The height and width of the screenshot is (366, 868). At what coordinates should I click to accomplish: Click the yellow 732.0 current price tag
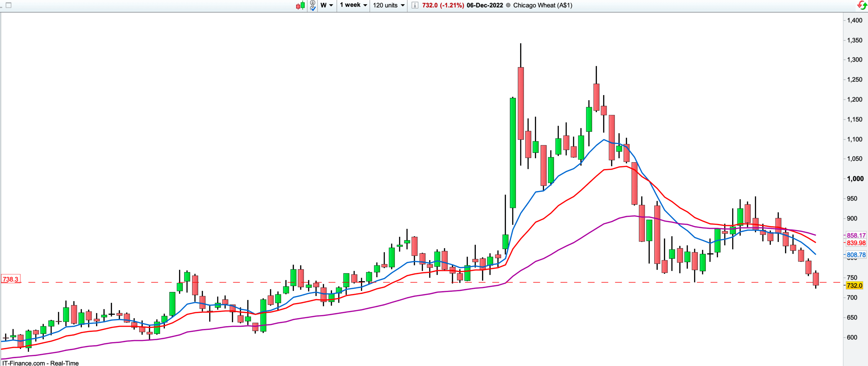coord(854,286)
